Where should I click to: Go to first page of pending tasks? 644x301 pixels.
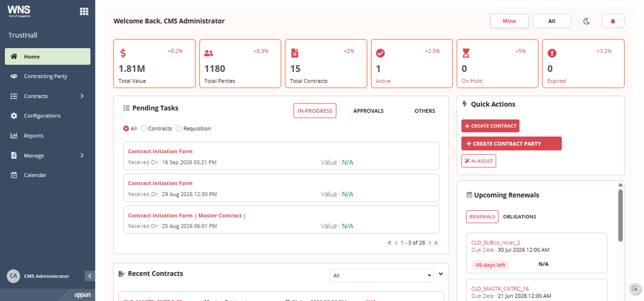click(389, 243)
